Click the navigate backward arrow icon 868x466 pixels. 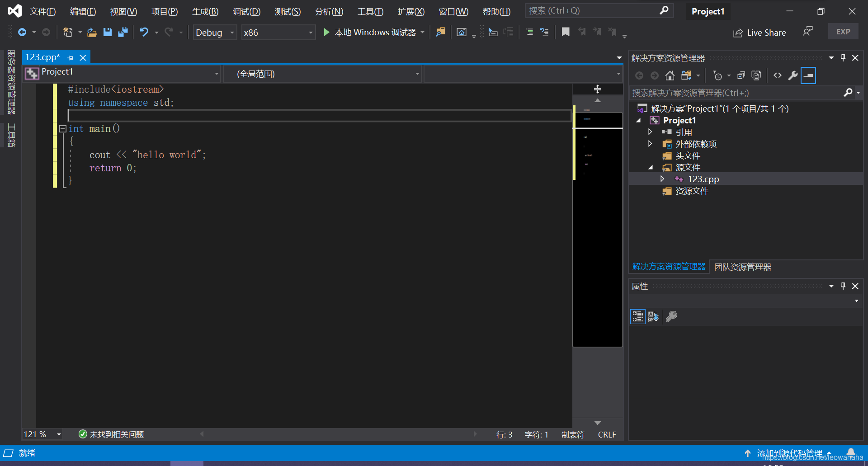click(x=22, y=32)
